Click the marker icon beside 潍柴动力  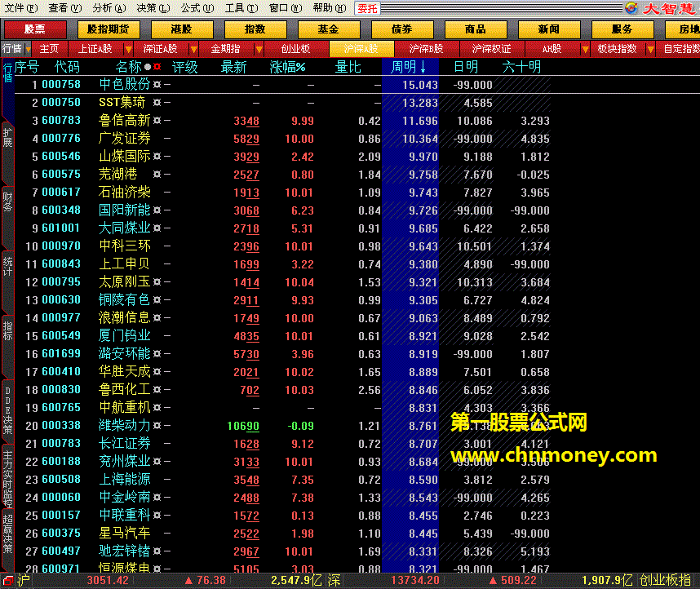coord(157,426)
